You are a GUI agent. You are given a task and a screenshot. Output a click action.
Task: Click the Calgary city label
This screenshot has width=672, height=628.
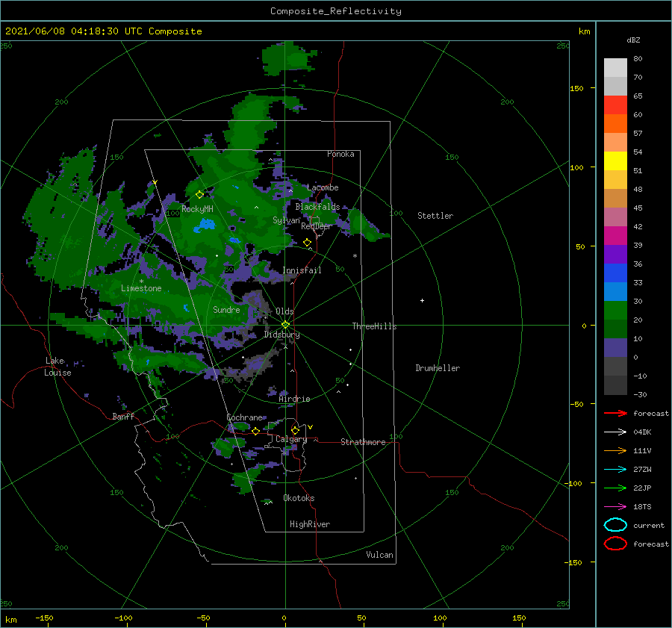click(291, 439)
